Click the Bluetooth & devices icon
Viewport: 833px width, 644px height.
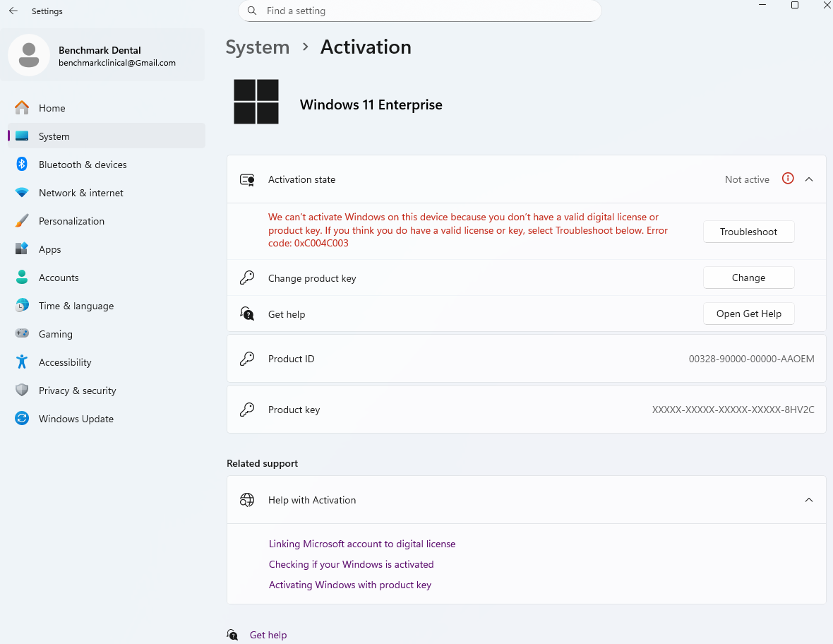click(22, 165)
